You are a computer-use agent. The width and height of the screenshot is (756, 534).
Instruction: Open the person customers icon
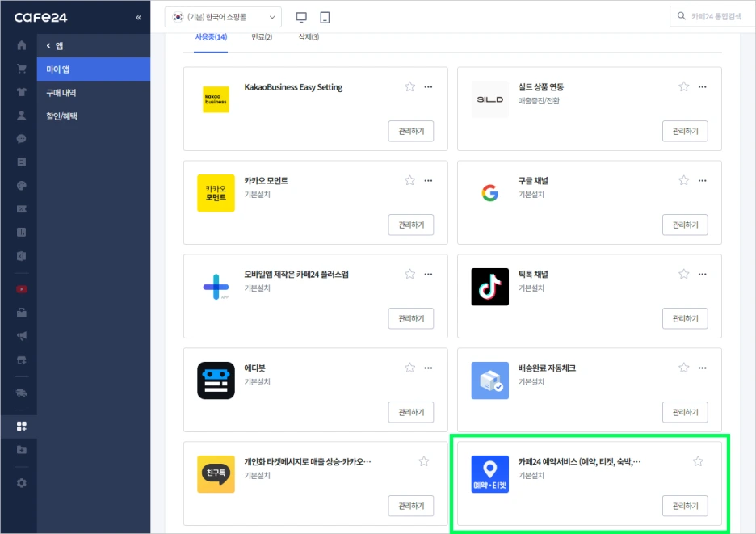(x=21, y=116)
